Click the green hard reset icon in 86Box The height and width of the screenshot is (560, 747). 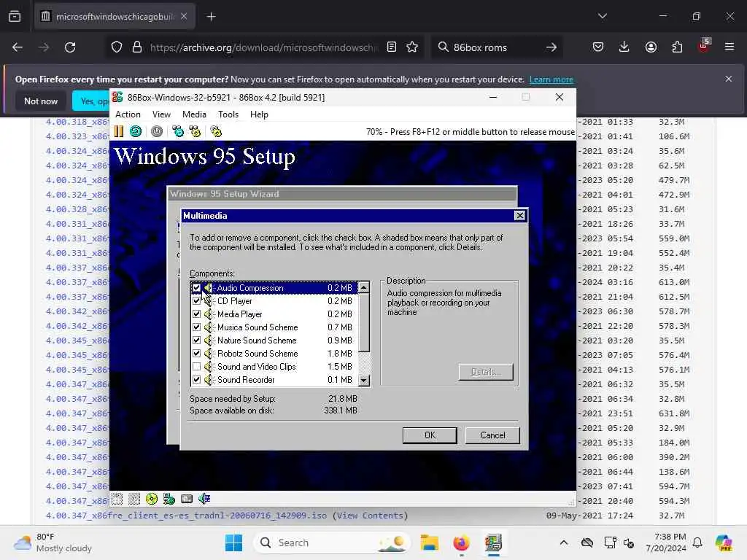coord(136,131)
